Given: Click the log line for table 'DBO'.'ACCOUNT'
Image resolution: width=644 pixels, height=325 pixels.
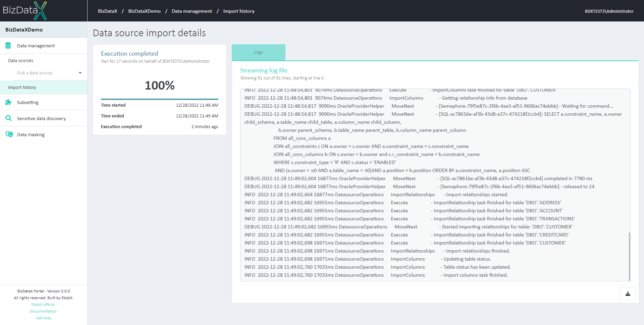Looking at the screenshot, I should pyautogui.click(x=404, y=211).
